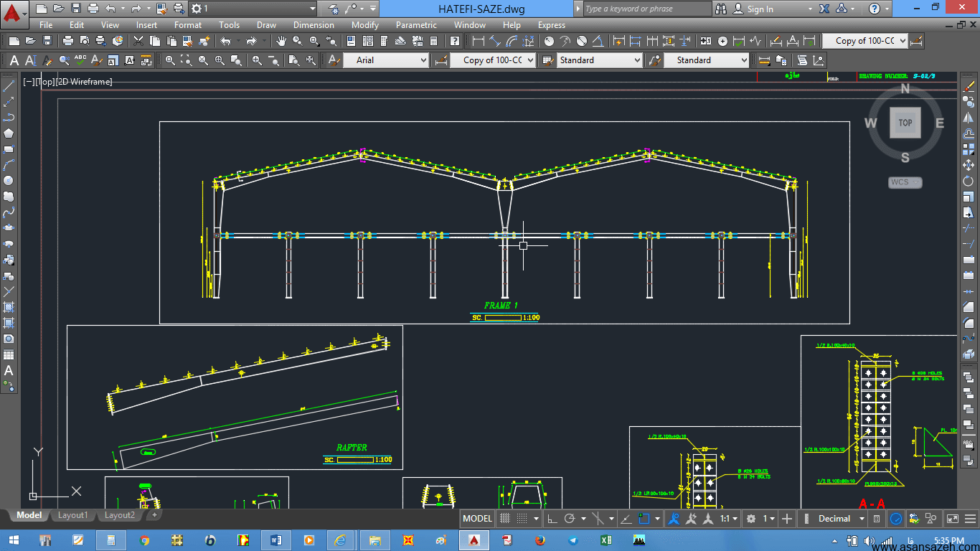Select the Polygon draw tool
This screenshot has width=980, height=551.
[9, 133]
